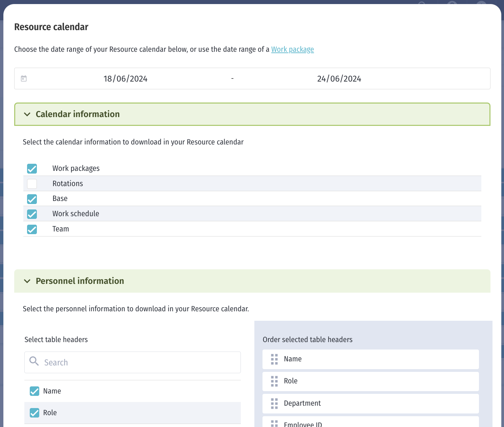Grab the drag handle for Name header
Viewport: 504px width, 427px height.
tap(274, 359)
